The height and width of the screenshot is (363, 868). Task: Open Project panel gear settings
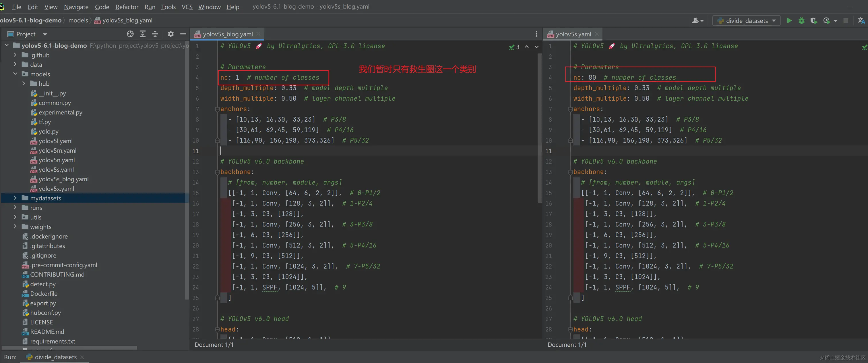tap(170, 34)
